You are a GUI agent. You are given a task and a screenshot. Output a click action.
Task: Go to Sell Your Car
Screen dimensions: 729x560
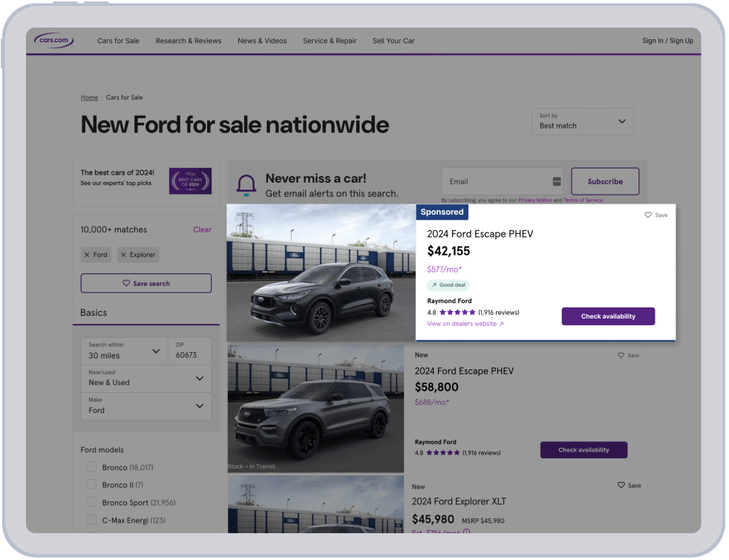coord(393,41)
